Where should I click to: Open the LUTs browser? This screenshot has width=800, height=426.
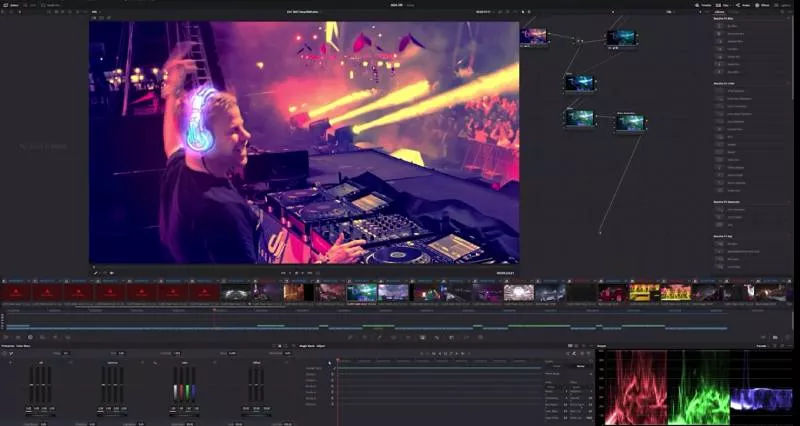[35, 5]
